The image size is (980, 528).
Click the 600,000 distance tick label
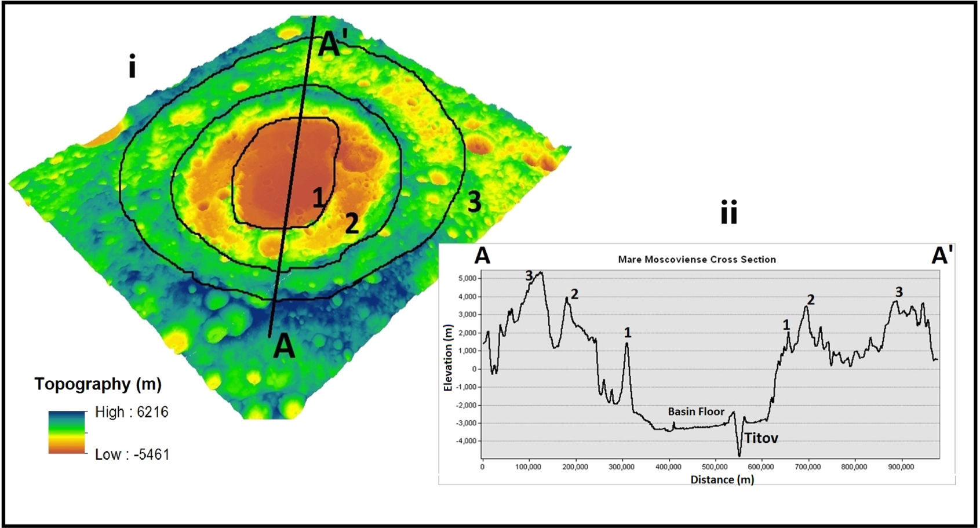[761, 467]
